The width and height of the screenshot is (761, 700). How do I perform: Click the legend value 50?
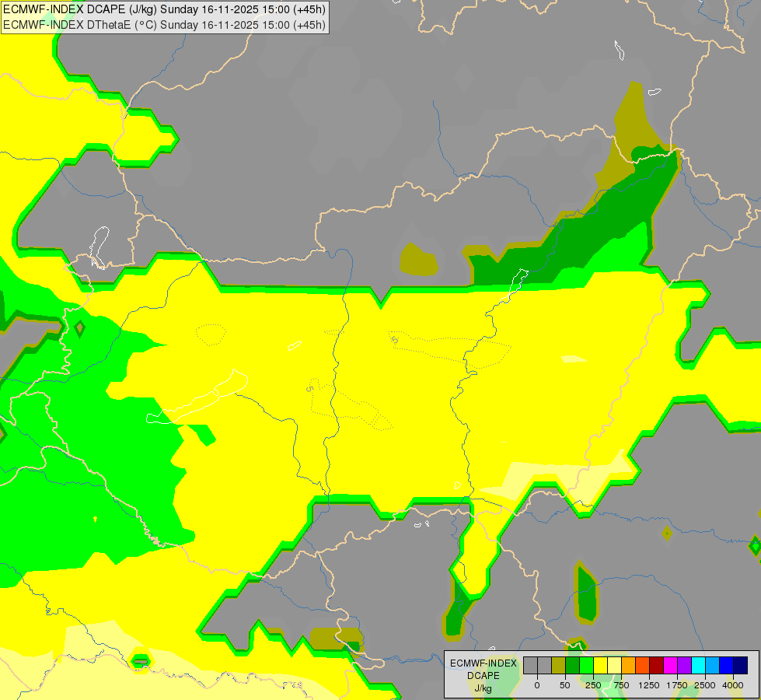coord(565,685)
